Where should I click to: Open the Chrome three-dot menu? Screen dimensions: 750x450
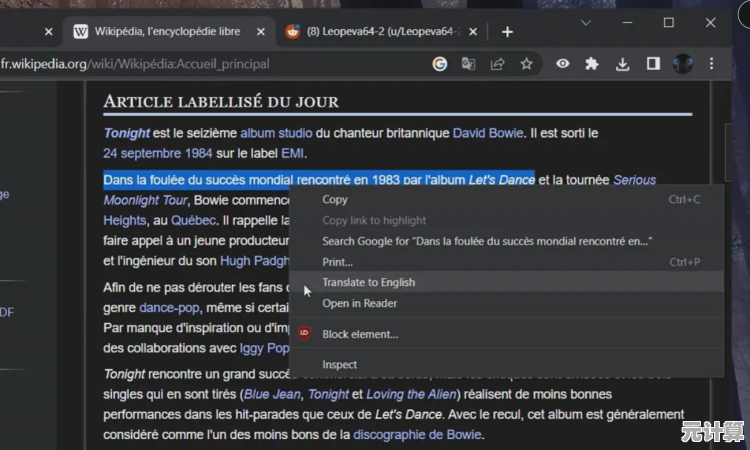(x=712, y=64)
